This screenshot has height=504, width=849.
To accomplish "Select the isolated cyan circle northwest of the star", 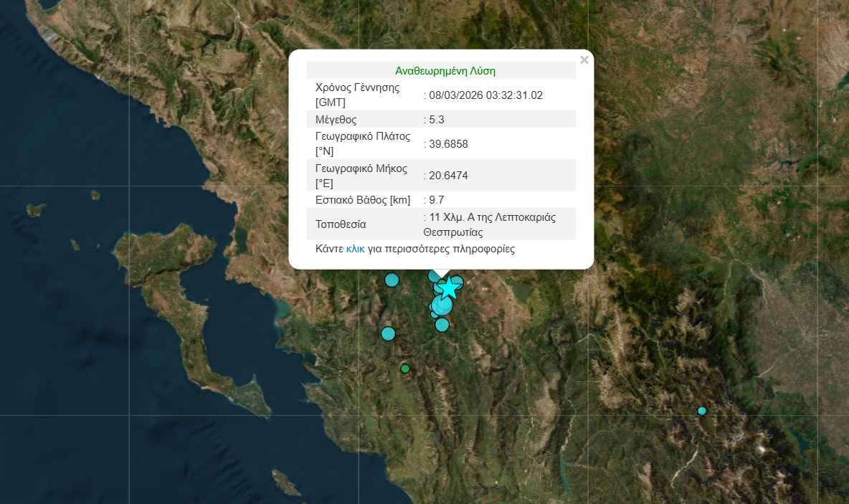I will click(x=392, y=280).
